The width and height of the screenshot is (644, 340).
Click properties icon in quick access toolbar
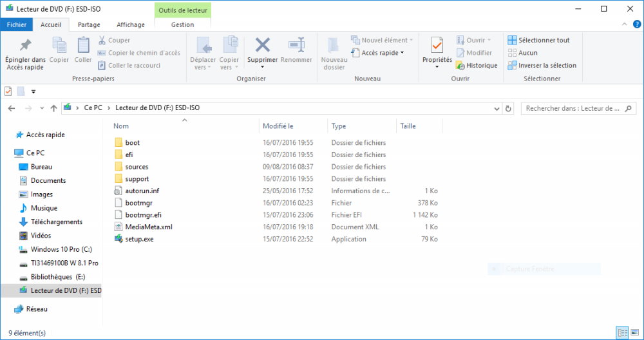pyautogui.click(x=8, y=91)
